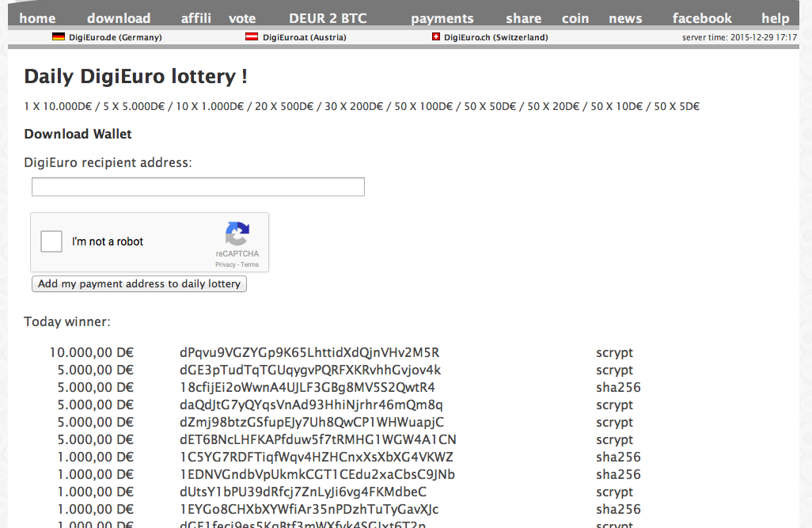Select address 1EYGo8CHXbXYWfiAr35nPDzhTuTyGavXJc
Screen dimensions: 812x528
(x=309, y=509)
